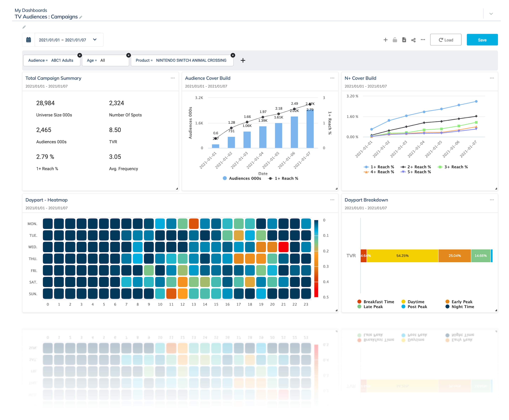Click the calendar icon for date selection
The height and width of the screenshot is (420, 509).
pos(29,39)
